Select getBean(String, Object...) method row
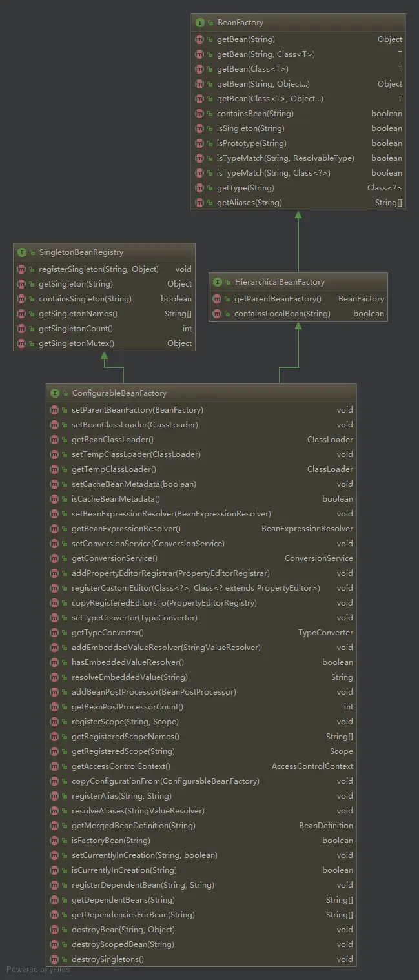The image size is (419, 980). click(x=298, y=84)
